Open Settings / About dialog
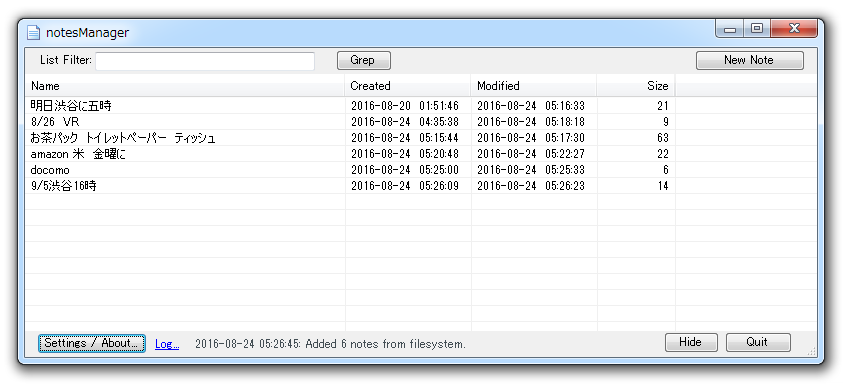Image resolution: width=846 pixels, height=387 pixels. point(92,343)
